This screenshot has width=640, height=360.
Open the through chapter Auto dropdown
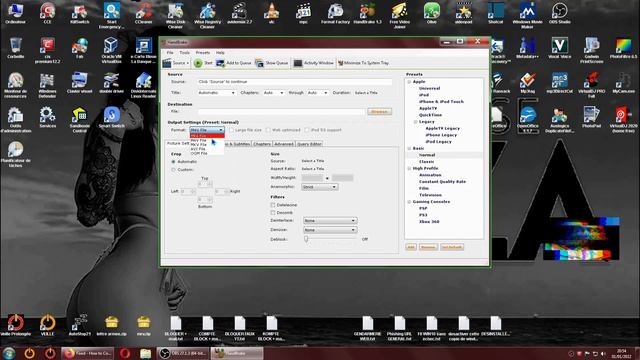tap(317, 93)
